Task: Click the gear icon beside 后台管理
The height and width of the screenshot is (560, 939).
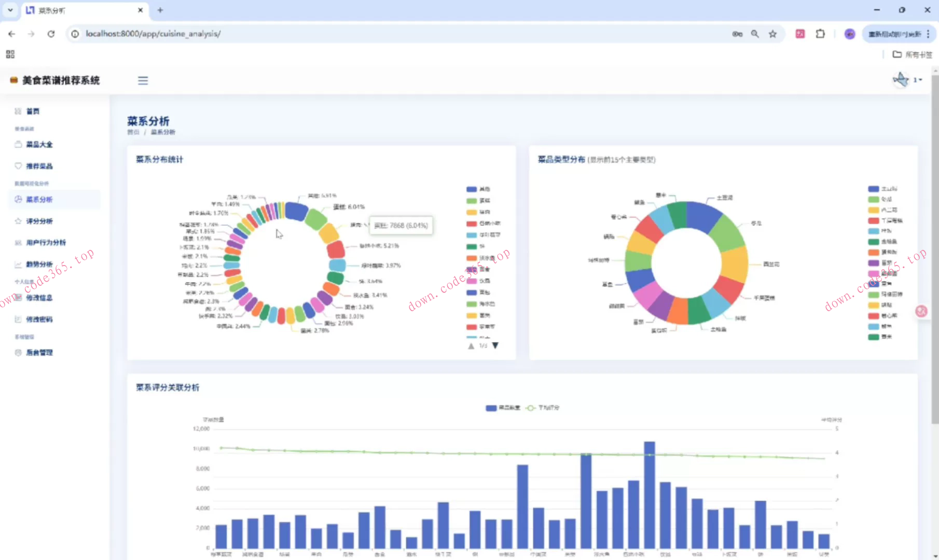Action: (18, 353)
